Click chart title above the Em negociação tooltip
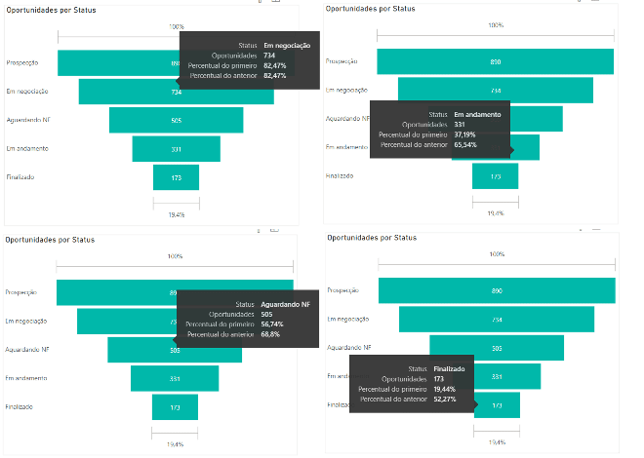644x458 pixels. point(51,10)
